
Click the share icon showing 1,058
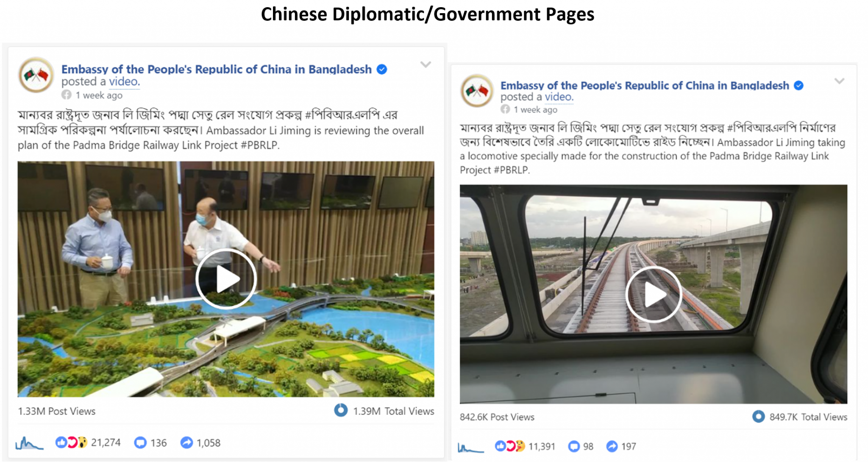pyautogui.click(x=186, y=443)
